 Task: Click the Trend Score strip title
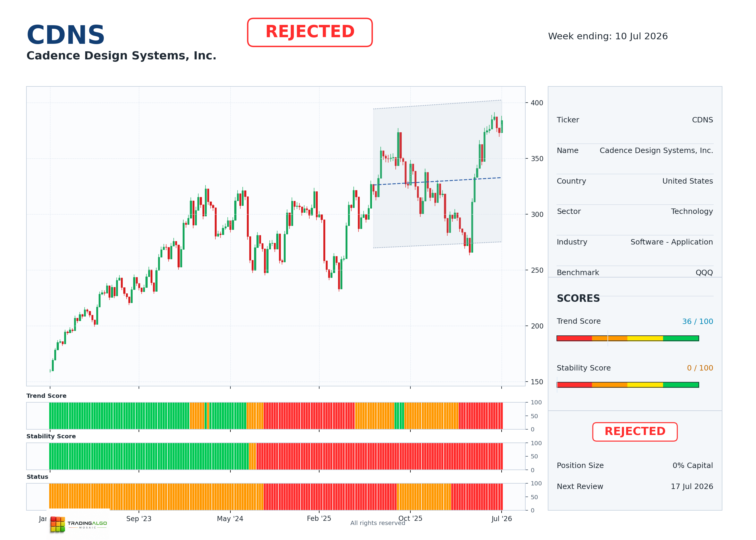(x=46, y=396)
